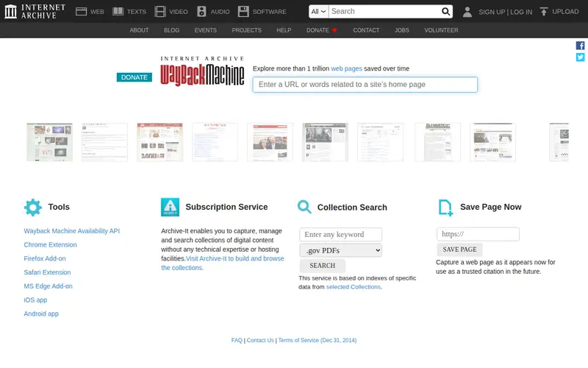
Task: Click the SAVE PAGE button
Action: (x=460, y=250)
